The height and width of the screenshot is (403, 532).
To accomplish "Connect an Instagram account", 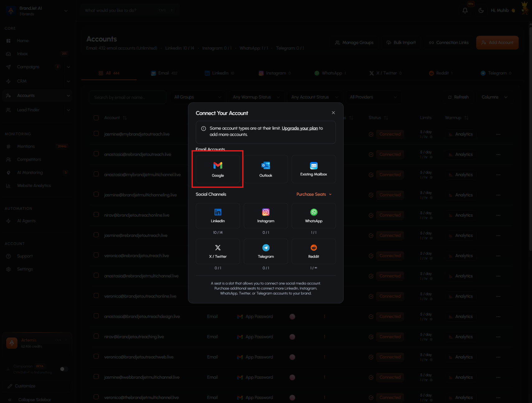I will point(266,216).
